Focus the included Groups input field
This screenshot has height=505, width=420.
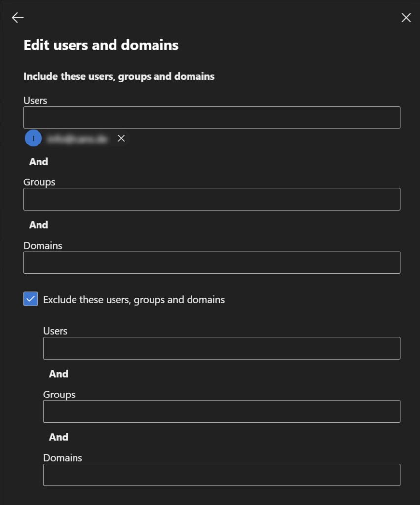(x=211, y=199)
